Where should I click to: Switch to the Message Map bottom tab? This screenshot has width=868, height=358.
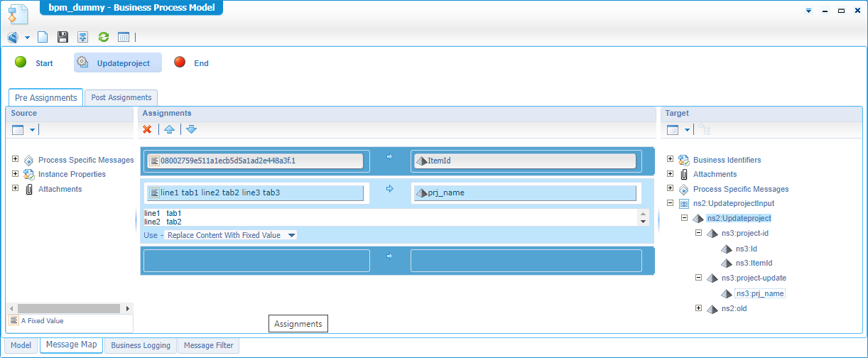tap(71, 345)
